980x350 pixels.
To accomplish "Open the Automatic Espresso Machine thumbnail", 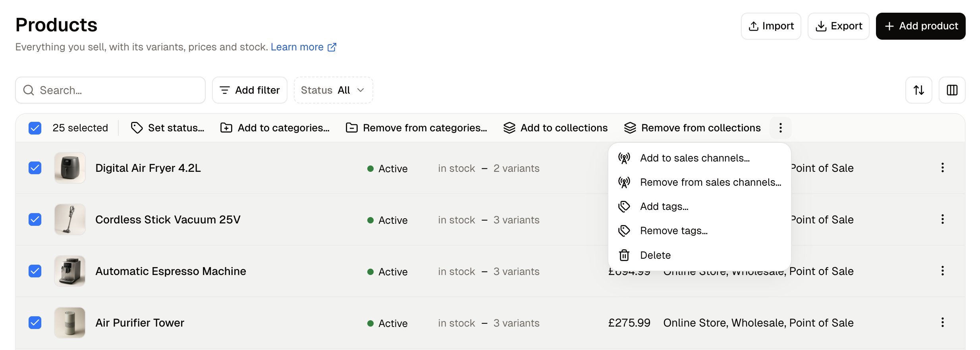I will point(70,271).
